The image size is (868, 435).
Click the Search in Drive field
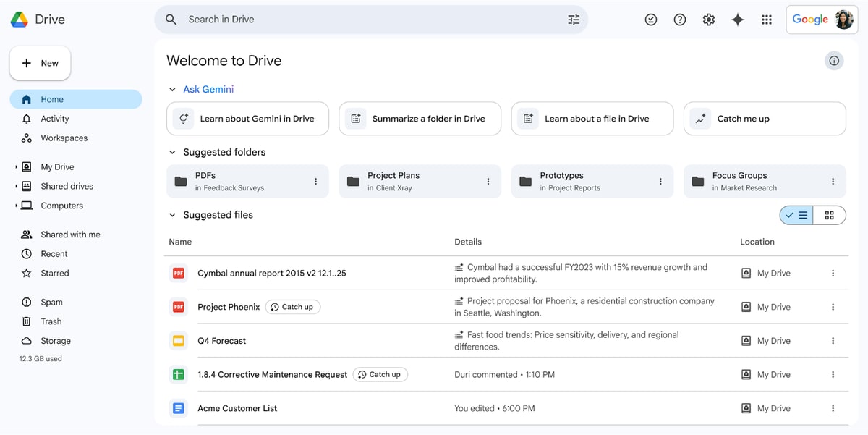(362, 20)
